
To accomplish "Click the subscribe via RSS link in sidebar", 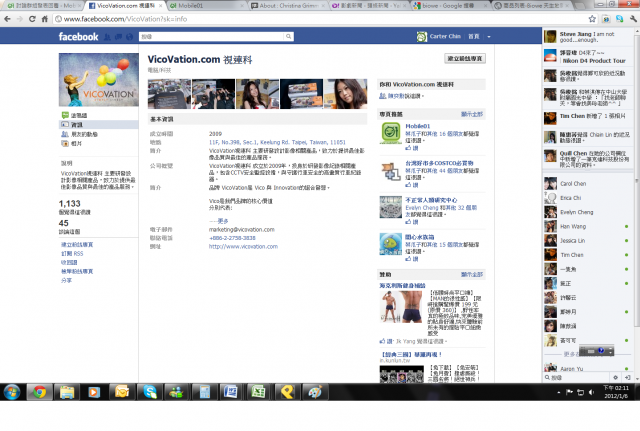I will 72,253.
